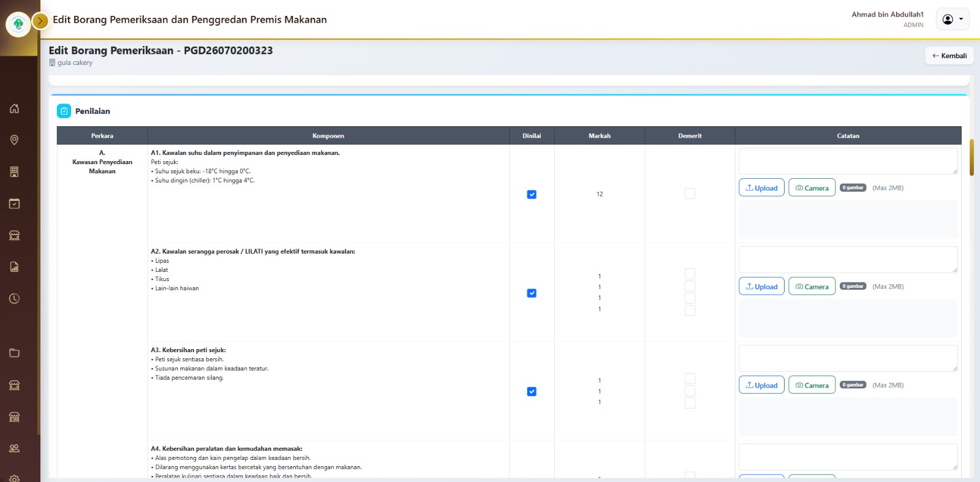The image size is (980, 482).
Task: Click the vertical scrollbar thumb on the right
Action: pos(971,157)
